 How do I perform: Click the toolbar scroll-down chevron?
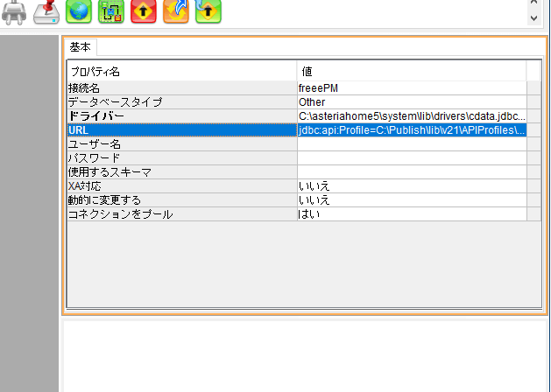pos(533,17)
